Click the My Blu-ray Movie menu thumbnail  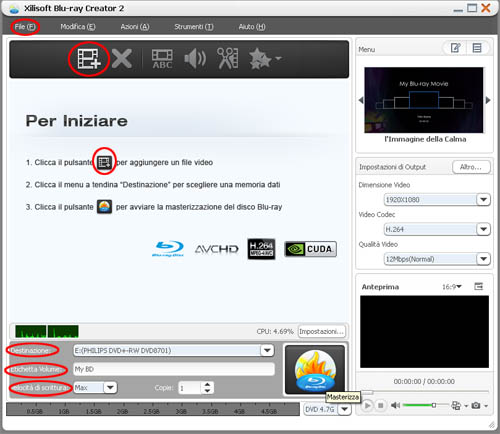pos(424,100)
